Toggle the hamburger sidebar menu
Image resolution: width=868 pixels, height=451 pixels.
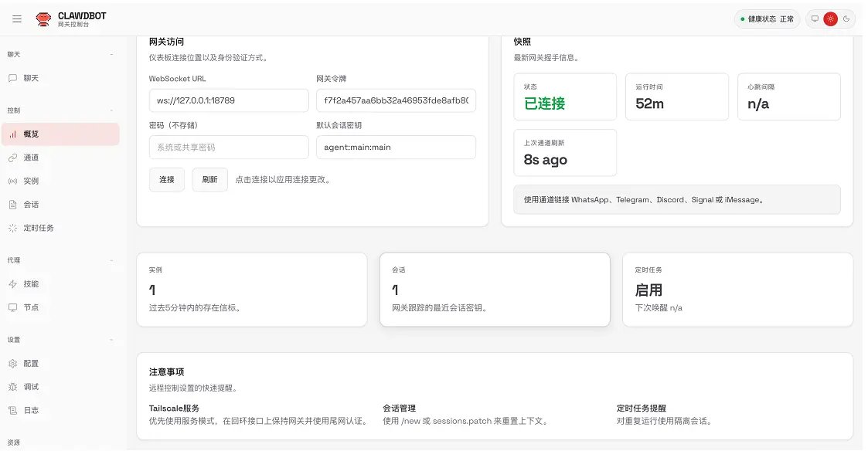tap(17, 19)
